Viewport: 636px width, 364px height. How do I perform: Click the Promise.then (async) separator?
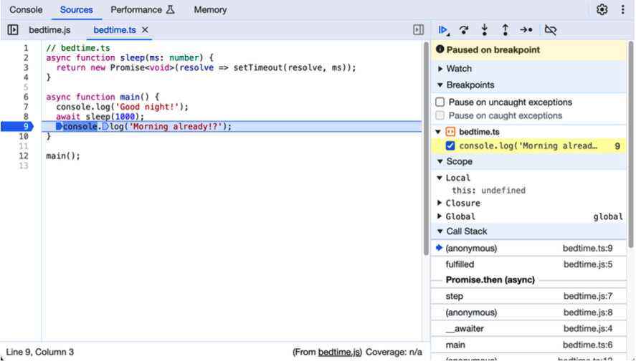click(x=490, y=279)
